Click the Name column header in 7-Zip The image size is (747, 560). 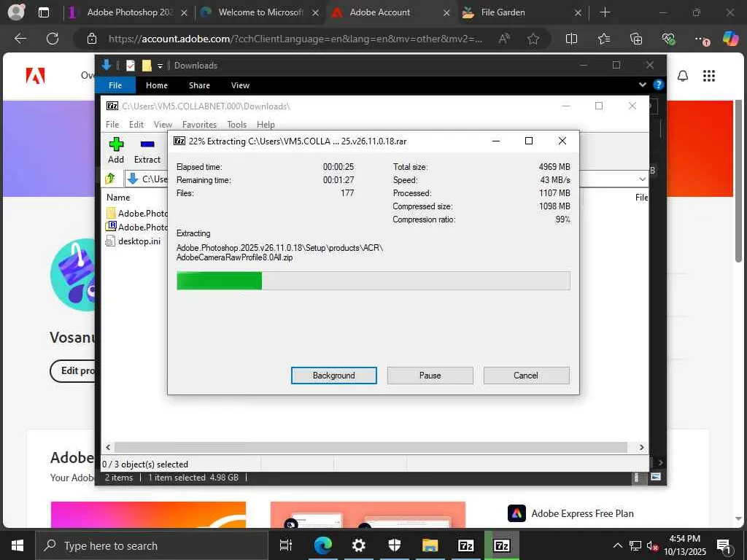(x=118, y=197)
